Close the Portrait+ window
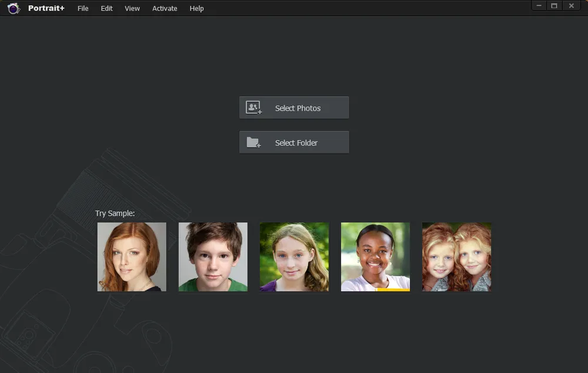588x373 pixels. [x=571, y=6]
